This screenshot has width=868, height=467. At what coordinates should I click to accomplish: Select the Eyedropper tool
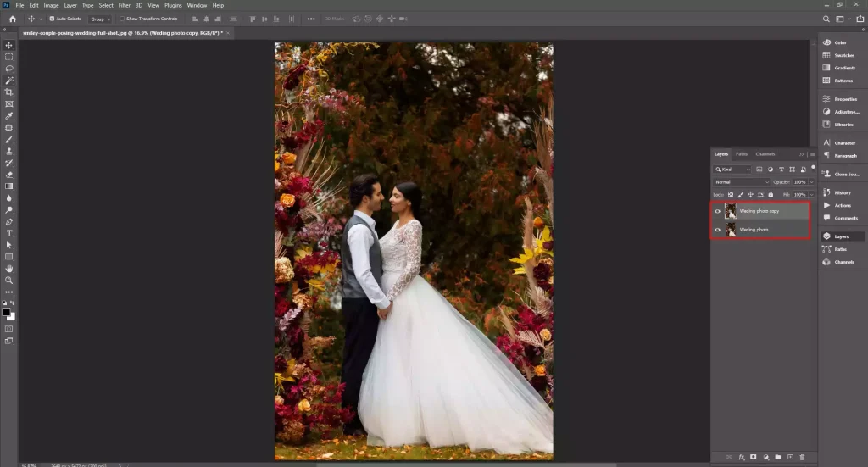click(x=8, y=115)
